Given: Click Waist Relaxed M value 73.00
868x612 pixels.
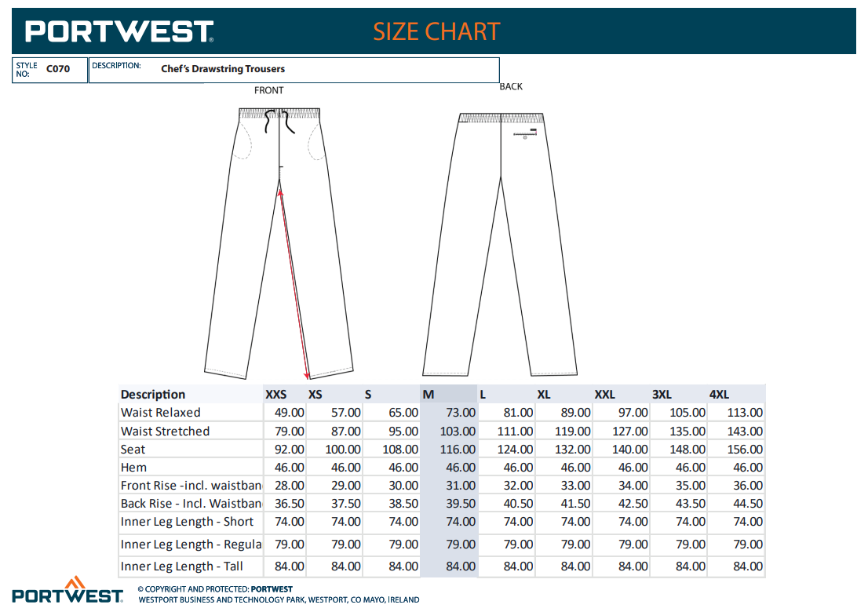Looking at the screenshot, I should tap(461, 412).
